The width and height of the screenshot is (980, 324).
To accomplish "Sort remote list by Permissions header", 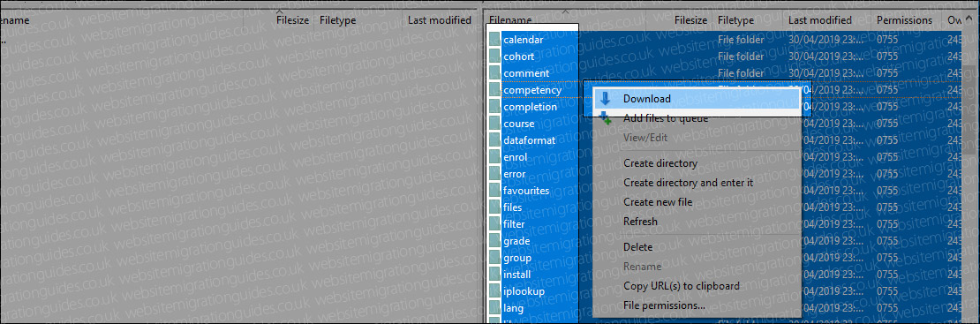I will 904,20.
